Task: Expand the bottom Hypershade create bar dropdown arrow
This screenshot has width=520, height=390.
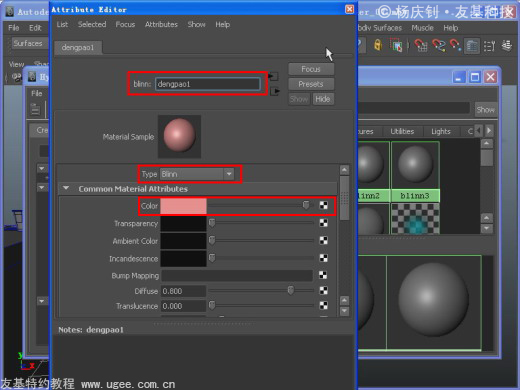Action: (42, 301)
